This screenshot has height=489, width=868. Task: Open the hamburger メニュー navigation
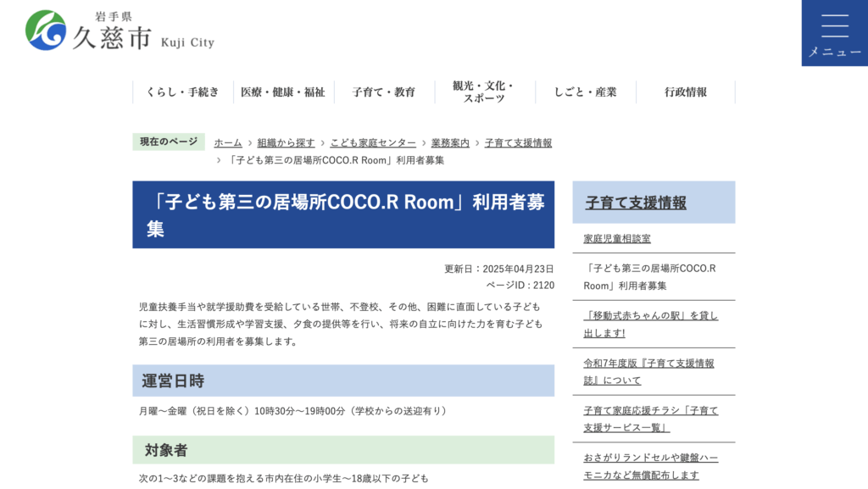(834, 32)
